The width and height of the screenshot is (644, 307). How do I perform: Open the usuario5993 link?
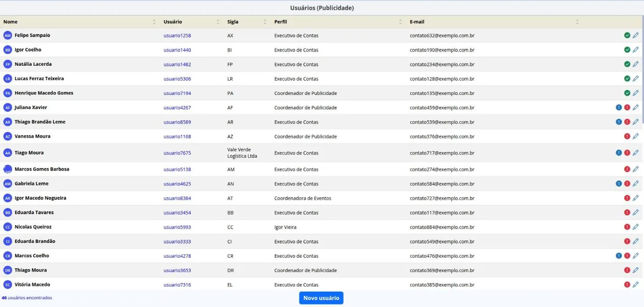click(x=177, y=227)
